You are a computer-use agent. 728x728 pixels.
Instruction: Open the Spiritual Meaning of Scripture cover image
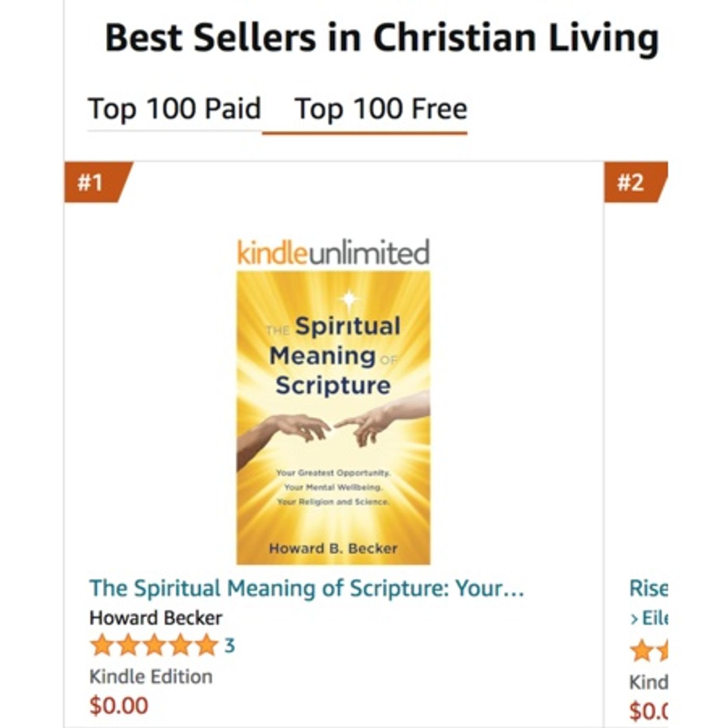[333, 418]
